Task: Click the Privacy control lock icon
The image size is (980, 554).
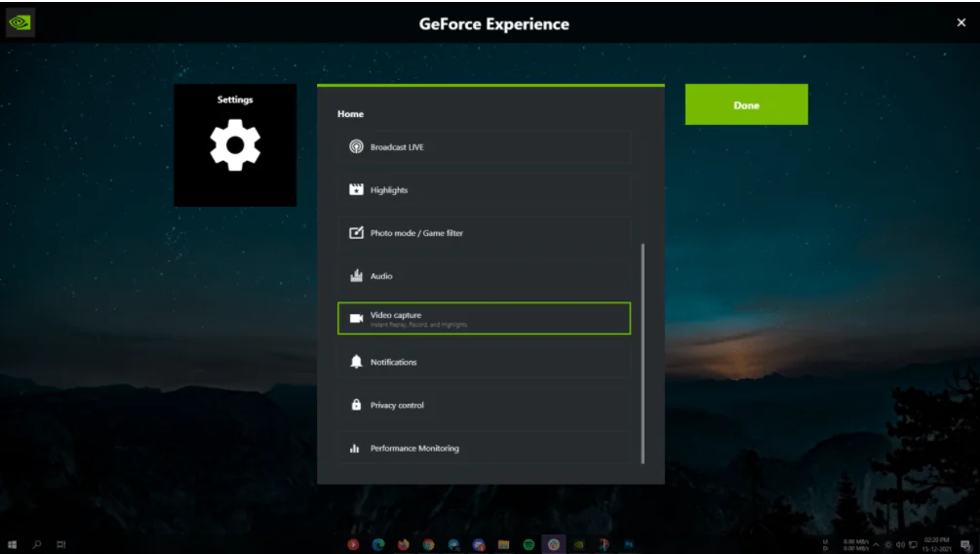Action: [x=356, y=405]
